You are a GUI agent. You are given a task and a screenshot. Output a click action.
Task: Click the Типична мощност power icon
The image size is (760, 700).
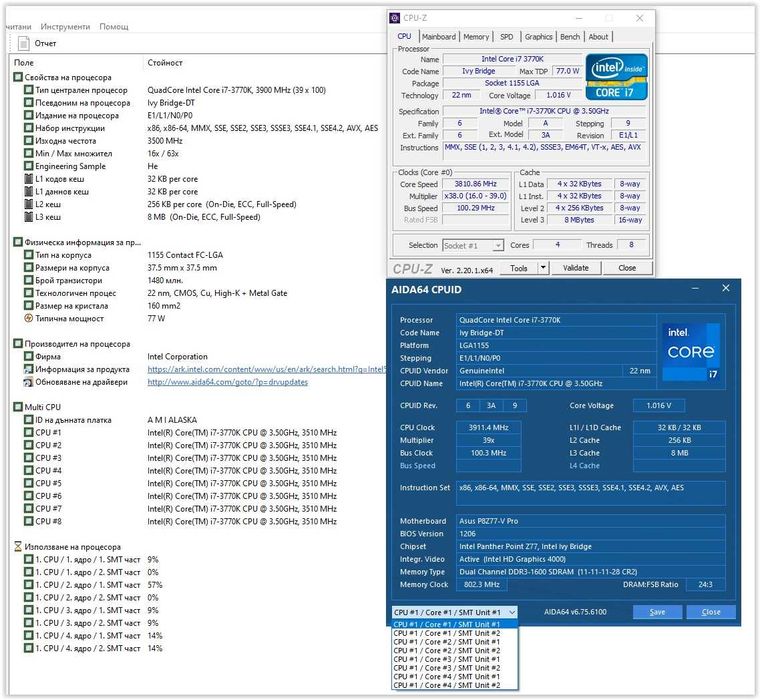(29, 318)
